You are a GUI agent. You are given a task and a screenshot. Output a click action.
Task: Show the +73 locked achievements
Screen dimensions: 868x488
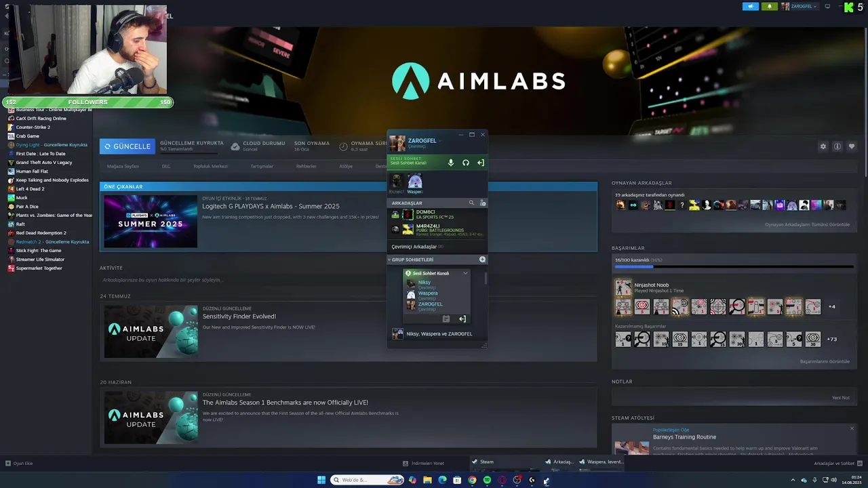(832, 339)
